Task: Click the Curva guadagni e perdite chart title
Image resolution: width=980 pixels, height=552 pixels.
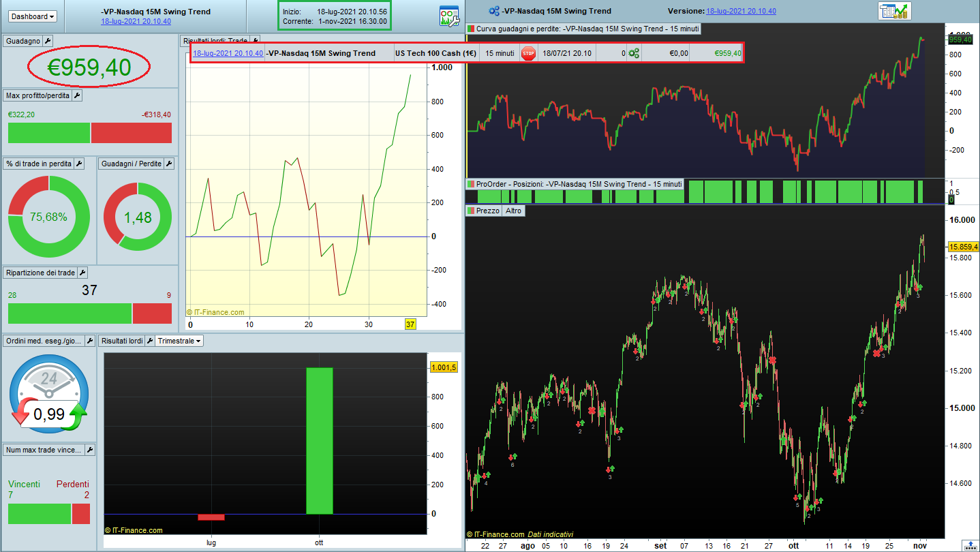Action: 587,29
